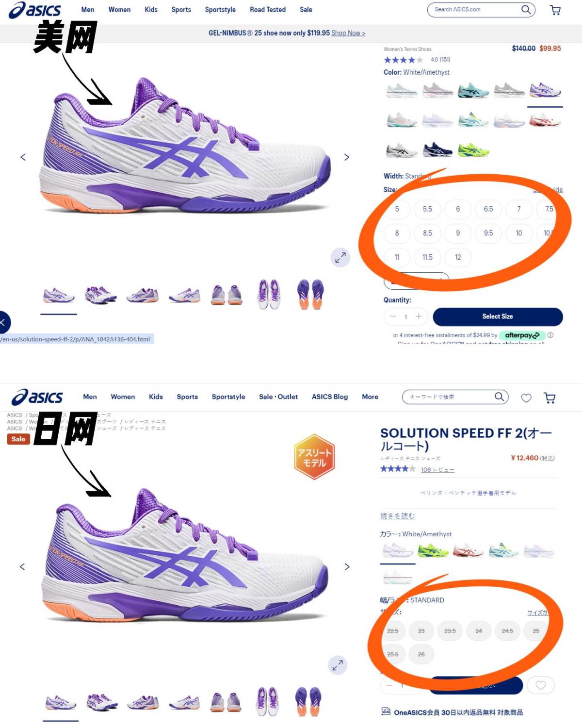The width and height of the screenshot is (582, 728).
Task: Choose the navy blue shoe color swatch
Action: [437, 150]
